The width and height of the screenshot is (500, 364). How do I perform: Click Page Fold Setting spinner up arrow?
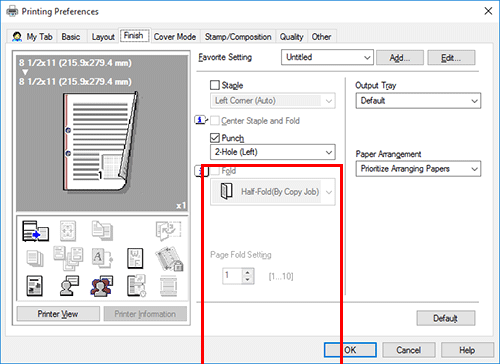pyautogui.click(x=248, y=272)
